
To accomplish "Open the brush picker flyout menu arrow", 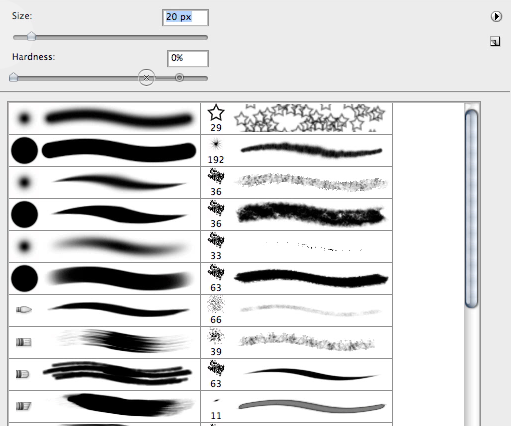I will (x=496, y=16).
